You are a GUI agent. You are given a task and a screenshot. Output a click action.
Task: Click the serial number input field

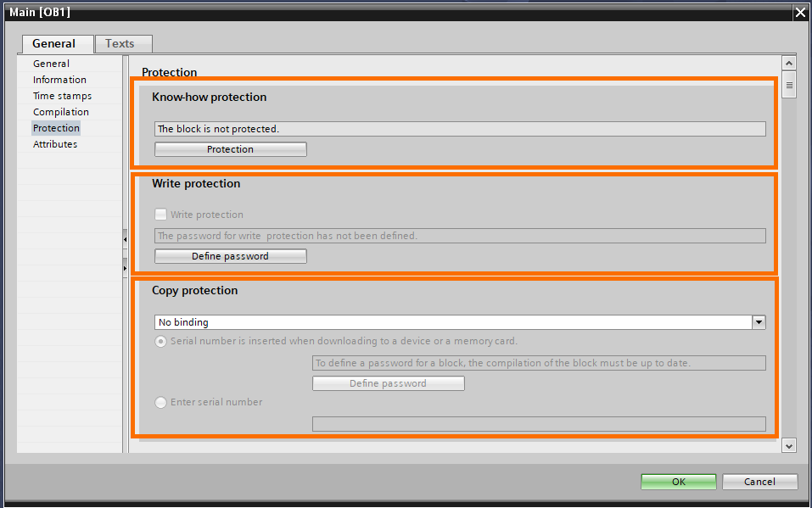537,423
